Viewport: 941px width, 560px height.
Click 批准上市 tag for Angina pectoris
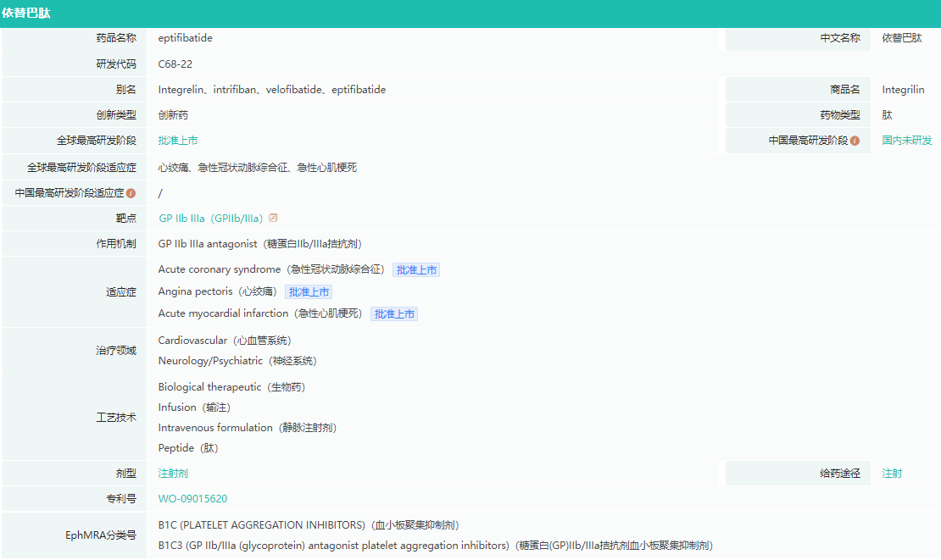pos(309,292)
